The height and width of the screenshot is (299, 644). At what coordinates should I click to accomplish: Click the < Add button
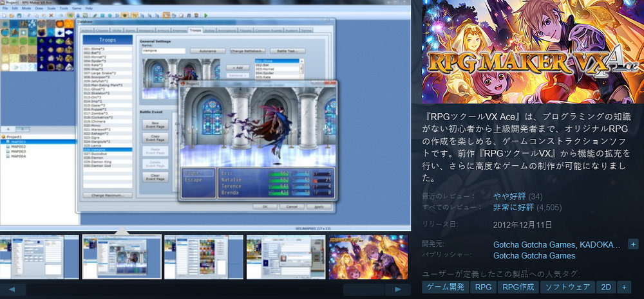pyautogui.click(x=238, y=68)
